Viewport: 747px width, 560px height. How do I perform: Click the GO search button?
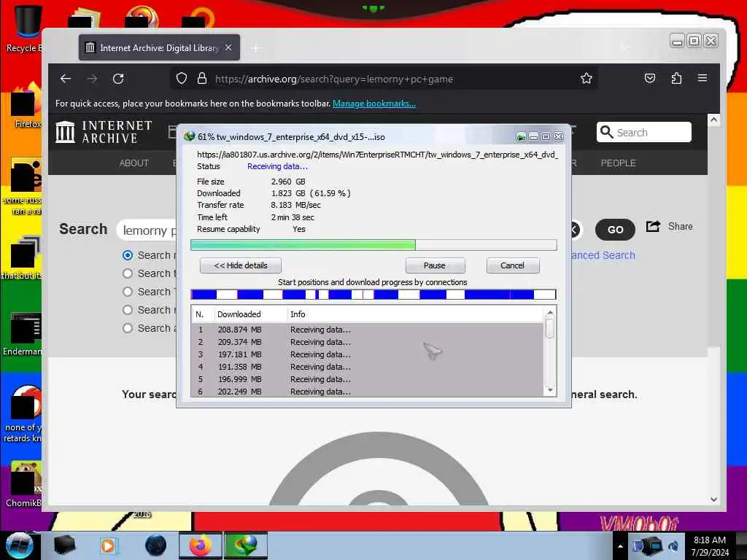(615, 230)
